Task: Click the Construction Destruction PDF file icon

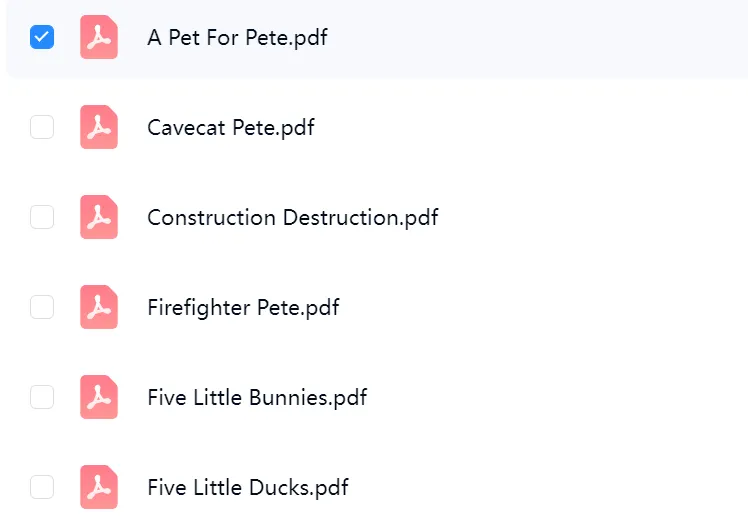Action: (x=99, y=218)
